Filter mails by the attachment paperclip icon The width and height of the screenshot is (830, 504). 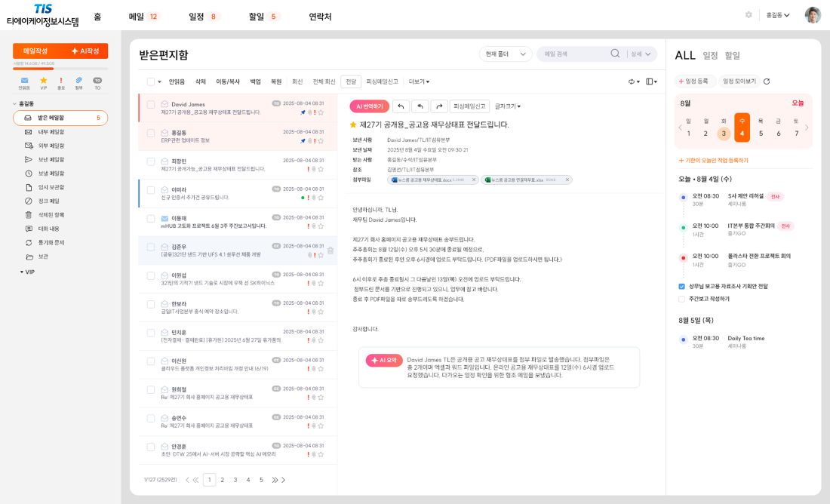pyautogui.click(x=78, y=81)
